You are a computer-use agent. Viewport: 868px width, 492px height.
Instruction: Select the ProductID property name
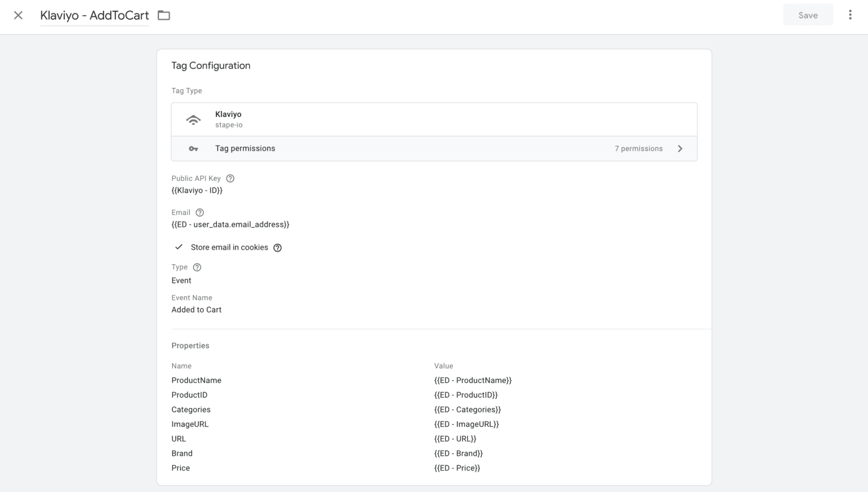pyautogui.click(x=189, y=395)
